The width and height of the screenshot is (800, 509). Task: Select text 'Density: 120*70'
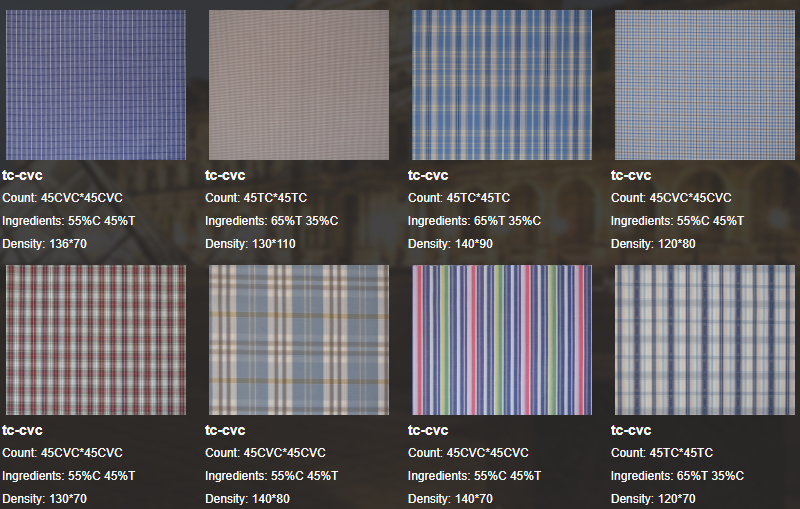click(x=654, y=499)
